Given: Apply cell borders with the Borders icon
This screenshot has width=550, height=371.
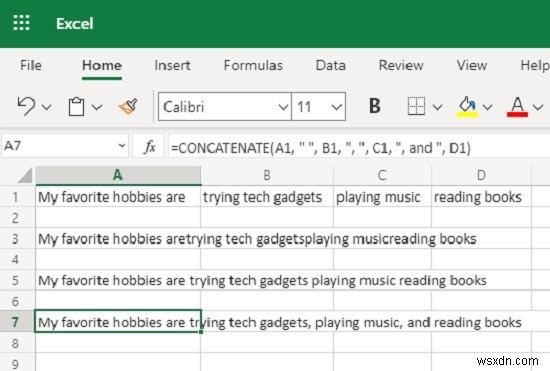Looking at the screenshot, I should [416, 106].
